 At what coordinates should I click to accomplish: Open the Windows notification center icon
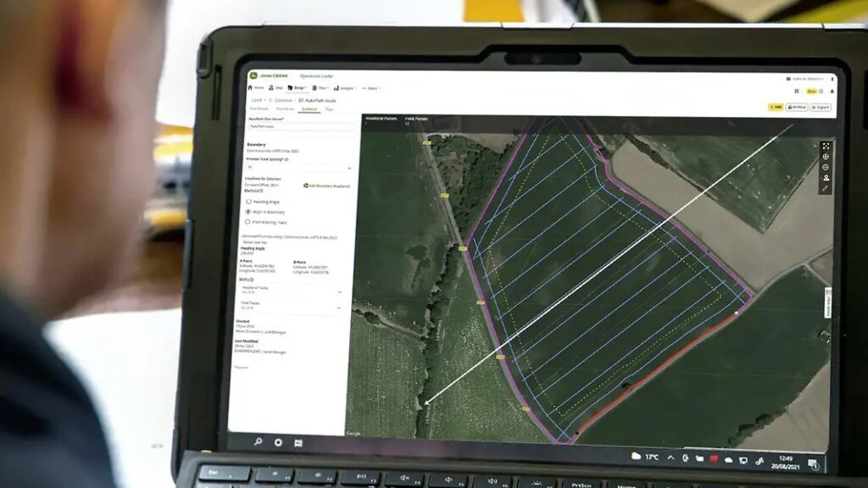point(813,463)
